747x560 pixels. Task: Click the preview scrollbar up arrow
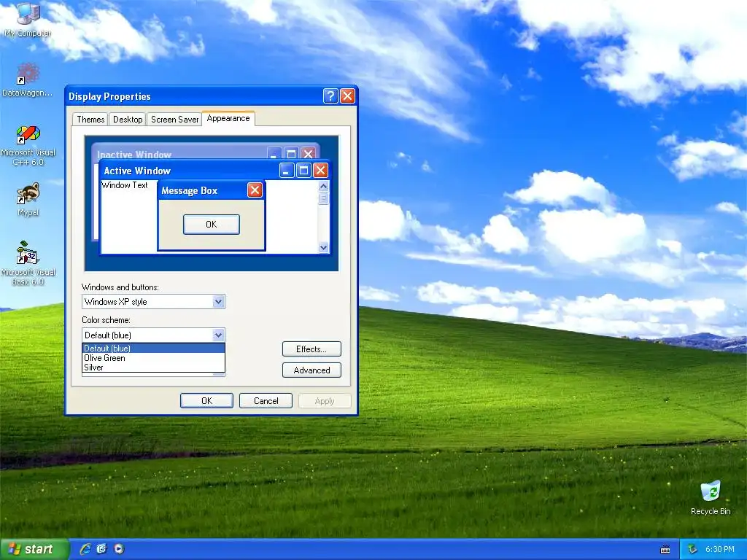tap(323, 186)
